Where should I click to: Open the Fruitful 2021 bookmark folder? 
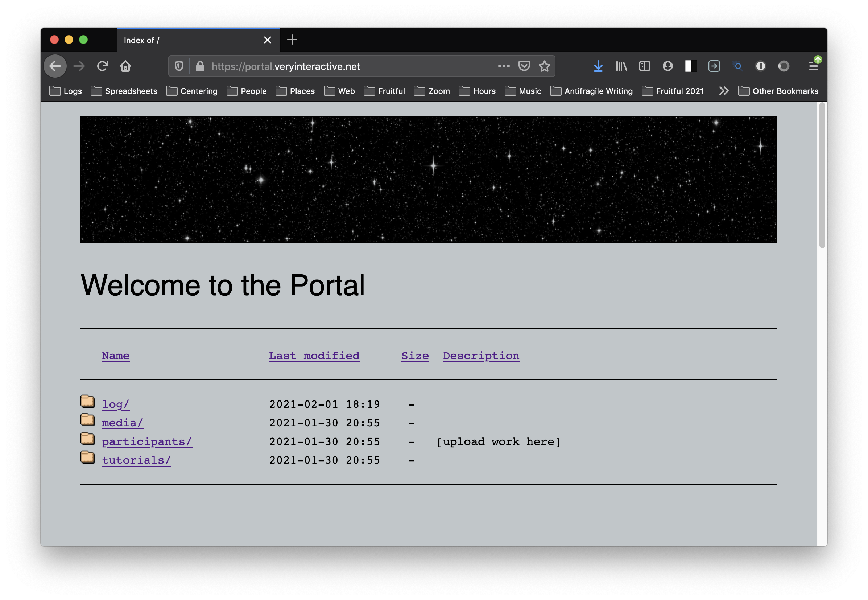click(673, 91)
